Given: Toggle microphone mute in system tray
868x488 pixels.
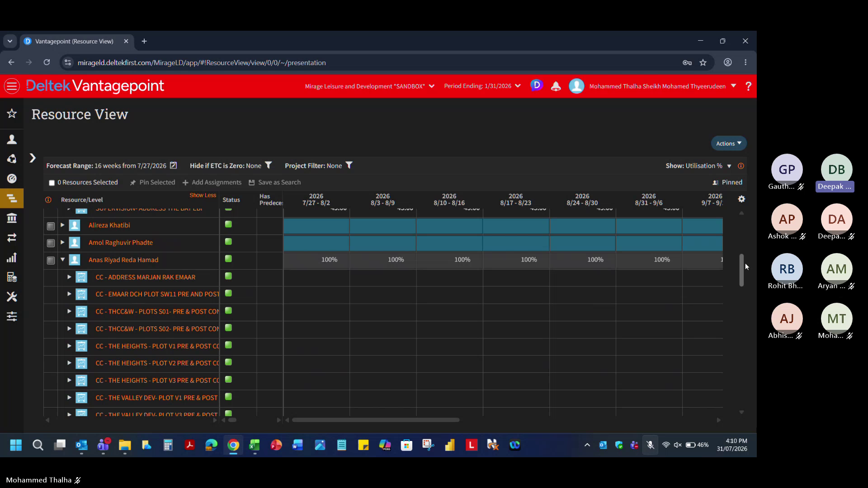Looking at the screenshot, I should point(650,445).
